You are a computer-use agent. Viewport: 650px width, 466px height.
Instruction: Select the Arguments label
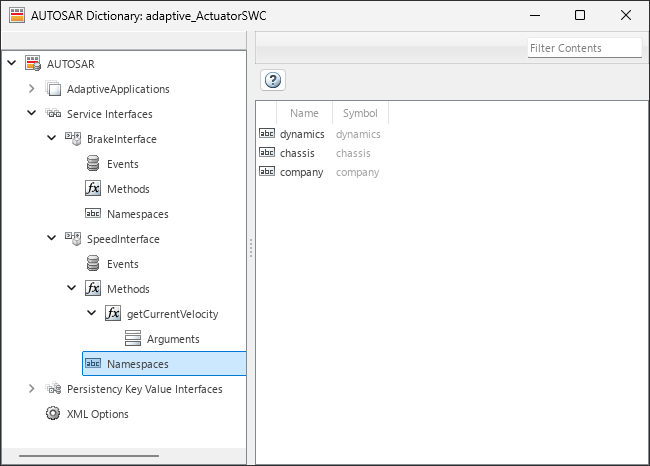tap(173, 339)
